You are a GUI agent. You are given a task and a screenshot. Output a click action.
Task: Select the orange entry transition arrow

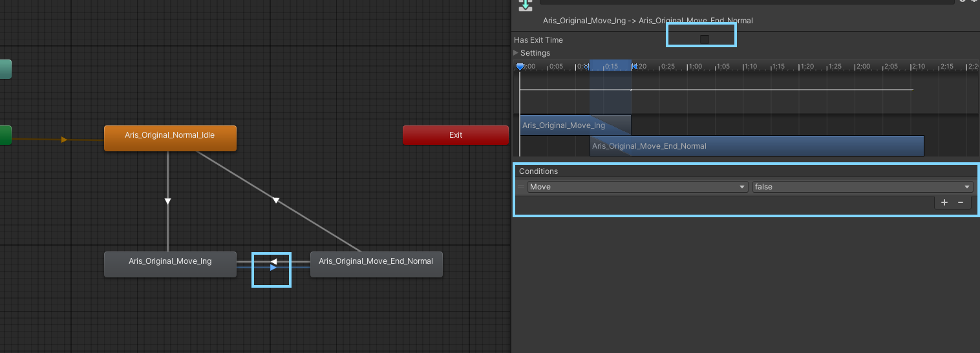tap(64, 139)
